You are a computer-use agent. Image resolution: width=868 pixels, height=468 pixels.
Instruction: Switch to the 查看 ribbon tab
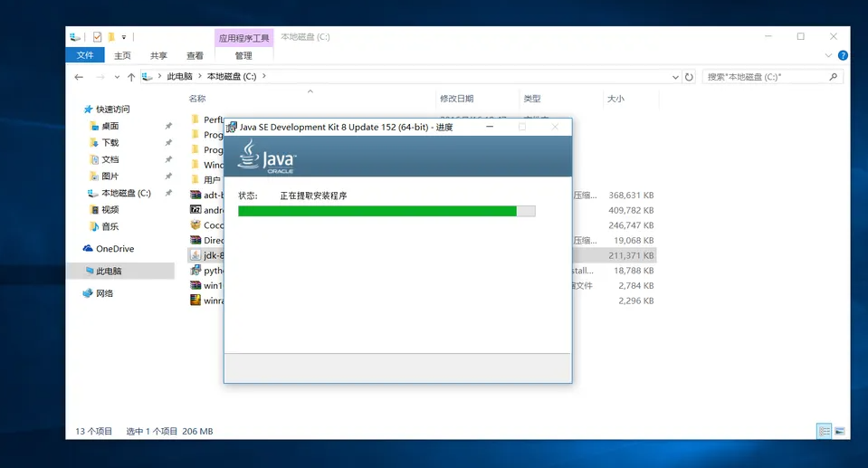(x=195, y=55)
